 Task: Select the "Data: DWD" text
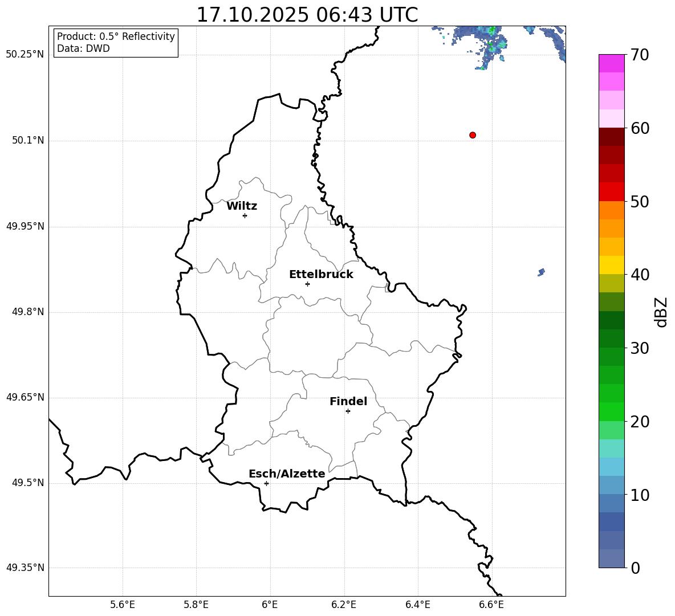click(x=83, y=48)
